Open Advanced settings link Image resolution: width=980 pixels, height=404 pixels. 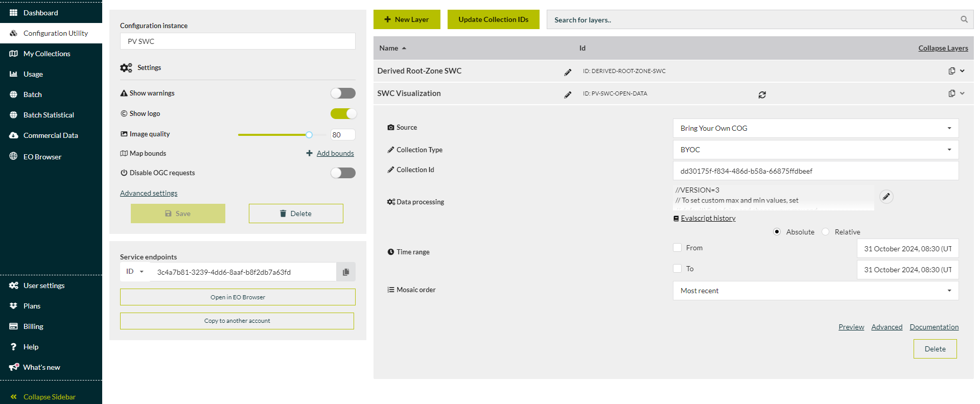click(x=149, y=193)
